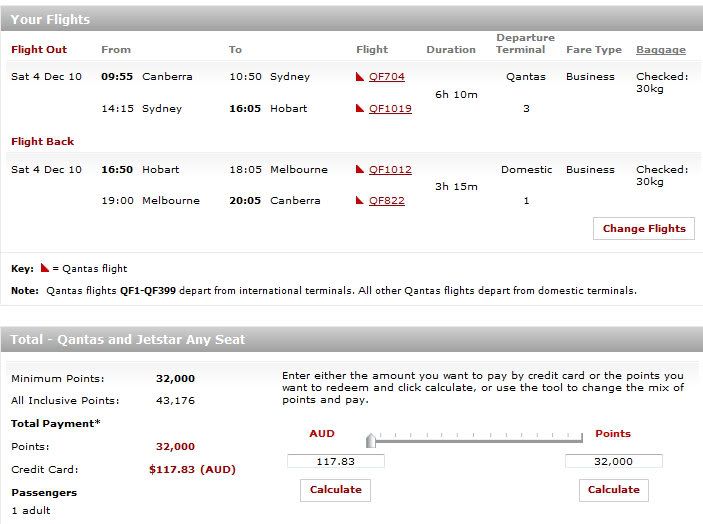Click the 1 adult passenger entry
Screen dimensions: 703x524
coord(31,511)
